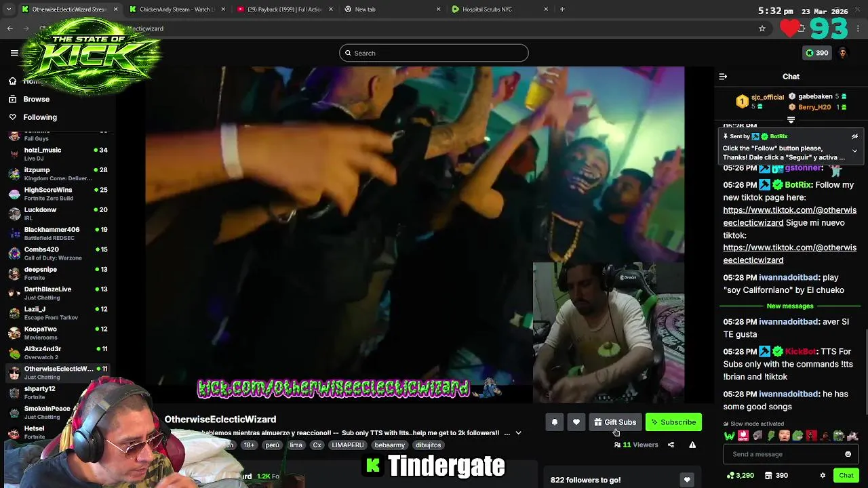Open KoopaTwo channel in sidebar
This screenshot has height=488, width=868.
(x=57, y=333)
